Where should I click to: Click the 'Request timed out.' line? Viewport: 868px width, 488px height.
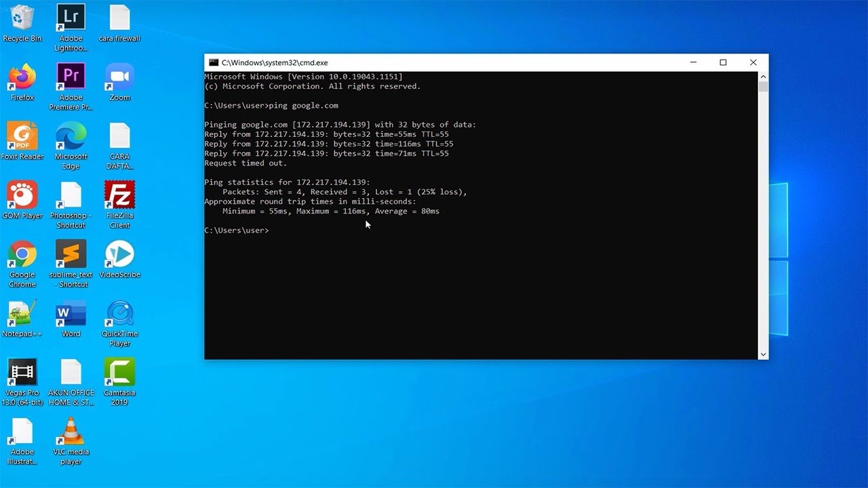point(245,163)
